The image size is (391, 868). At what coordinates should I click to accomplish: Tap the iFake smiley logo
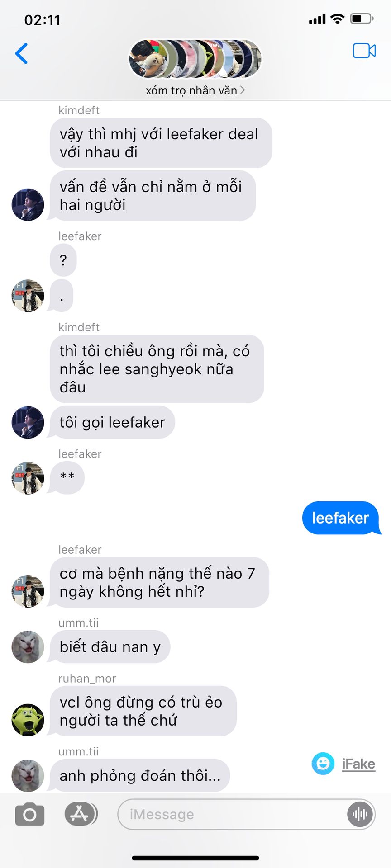pyautogui.click(x=323, y=764)
